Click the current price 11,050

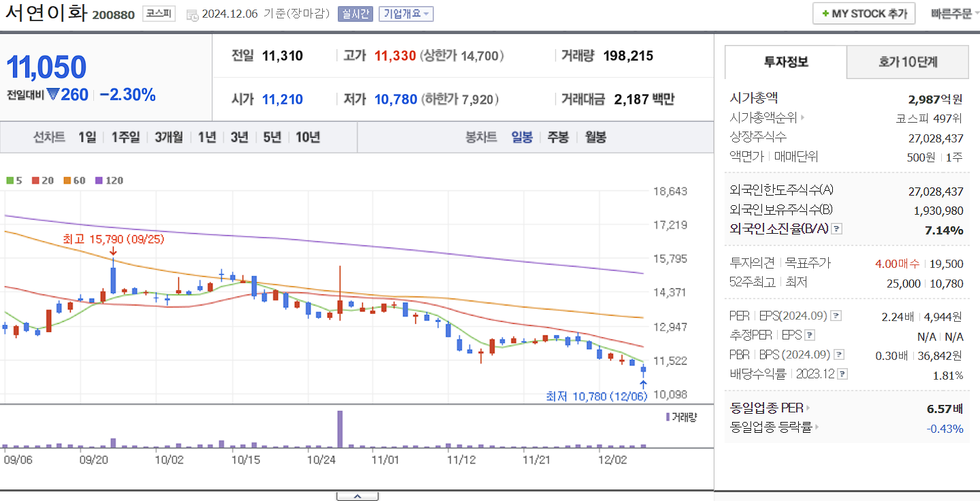(46, 67)
